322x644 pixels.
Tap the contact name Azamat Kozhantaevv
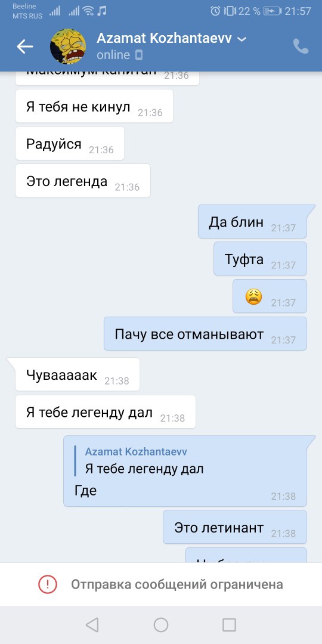pyautogui.click(x=165, y=39)
